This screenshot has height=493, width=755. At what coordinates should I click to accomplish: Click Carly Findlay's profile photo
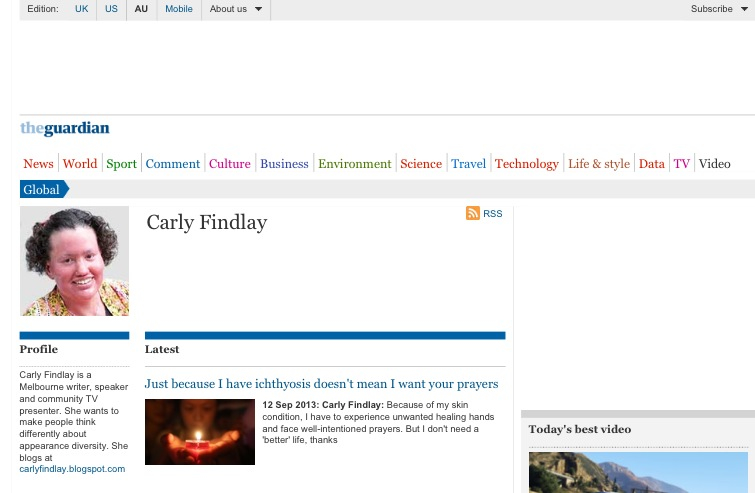click(75, 261)
